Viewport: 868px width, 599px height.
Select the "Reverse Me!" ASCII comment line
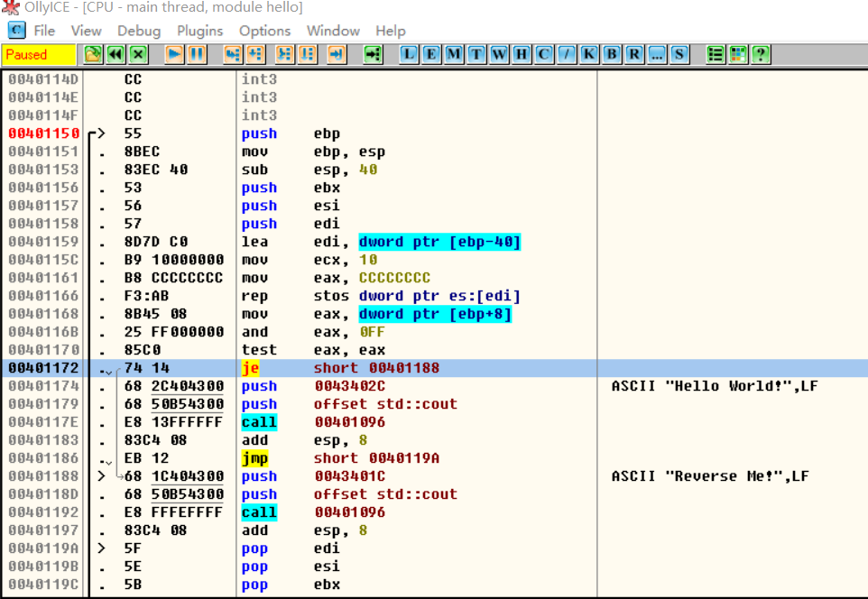coord(709,476)
